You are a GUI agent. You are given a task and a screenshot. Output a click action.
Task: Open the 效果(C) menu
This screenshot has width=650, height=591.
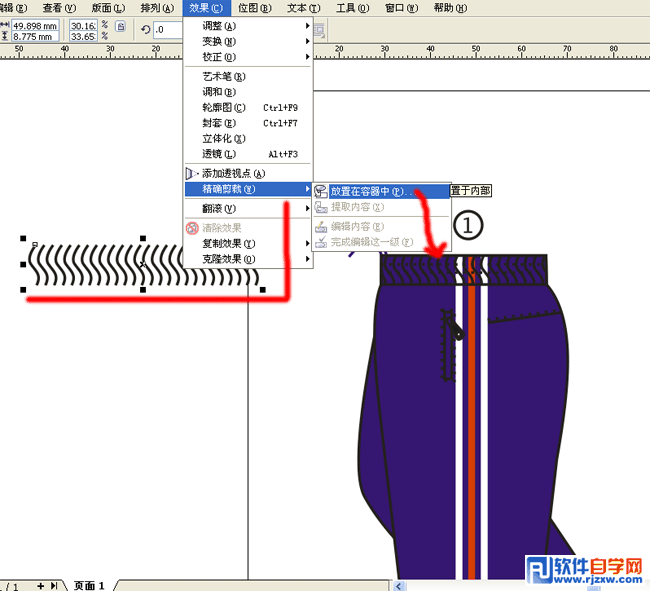tap(206, 8)
